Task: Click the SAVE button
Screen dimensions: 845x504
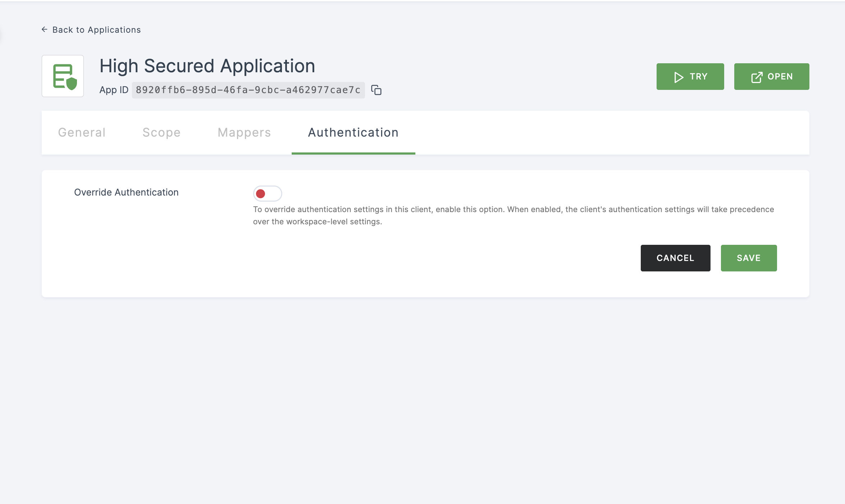Action: pyautogui.click(x=748, y=258)
